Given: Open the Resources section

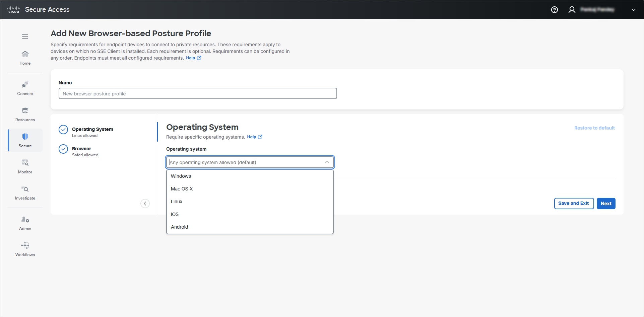Looking at the screenshot, I should click(x=25, y=114).
